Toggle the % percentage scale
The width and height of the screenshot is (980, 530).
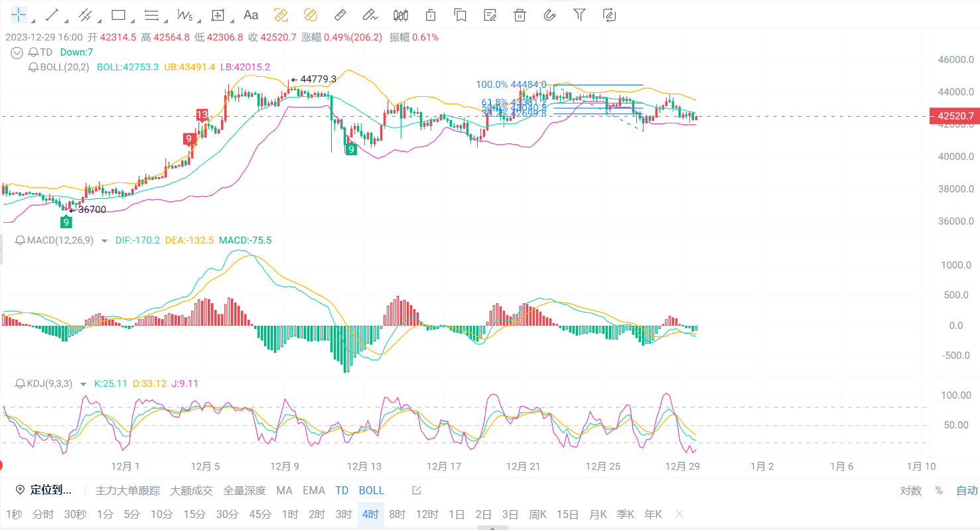pos(939,491)
